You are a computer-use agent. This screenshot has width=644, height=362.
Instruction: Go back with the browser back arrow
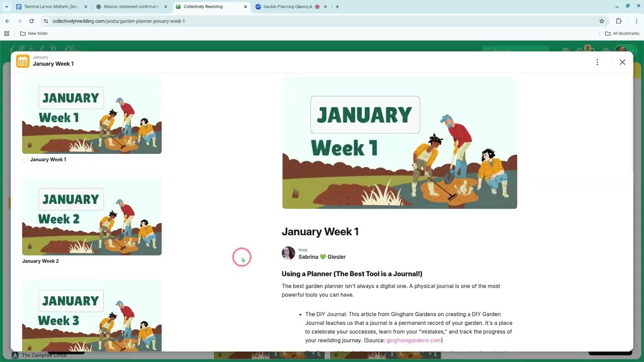click(x=7, y=21)
